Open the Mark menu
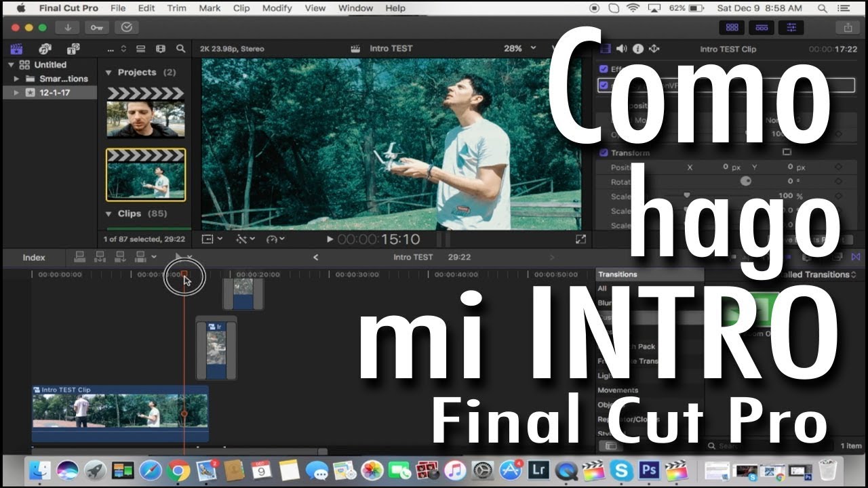868x488 pixels. pyautogui.click(x=210, y=8)
